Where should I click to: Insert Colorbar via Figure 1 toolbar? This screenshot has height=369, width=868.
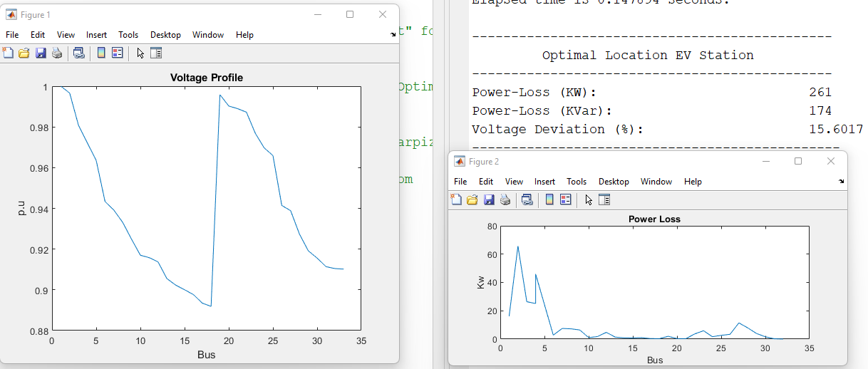tap(101, 53)
